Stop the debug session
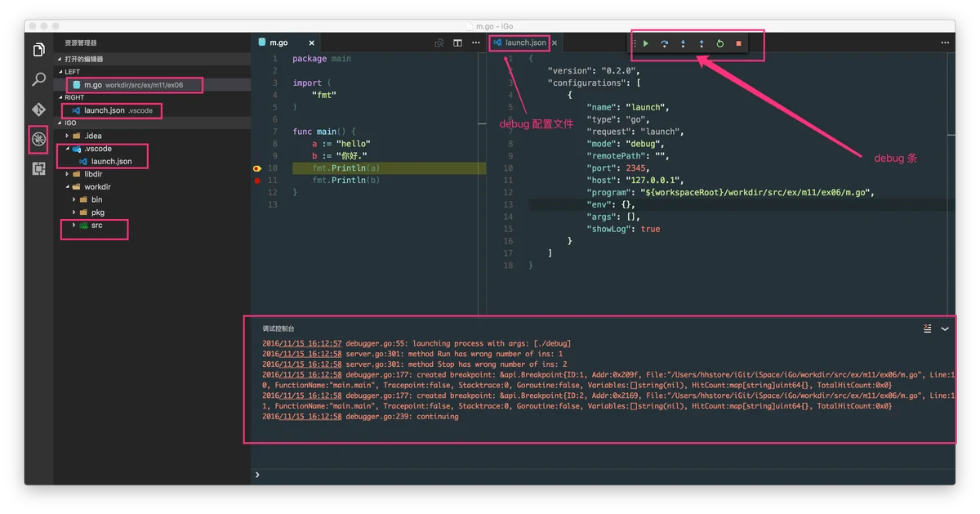The image size is (980, 514). (x=739, y=44)
